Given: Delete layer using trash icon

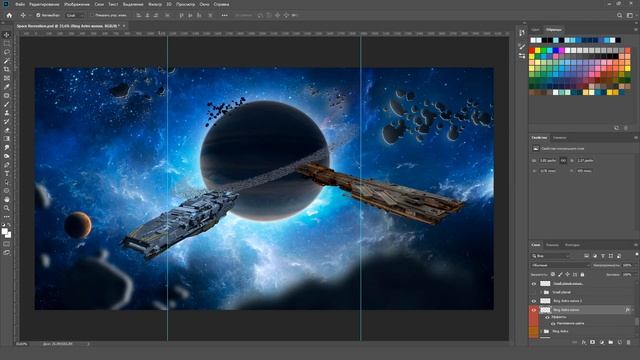Looking at the screenshot, I should [629, 342].
